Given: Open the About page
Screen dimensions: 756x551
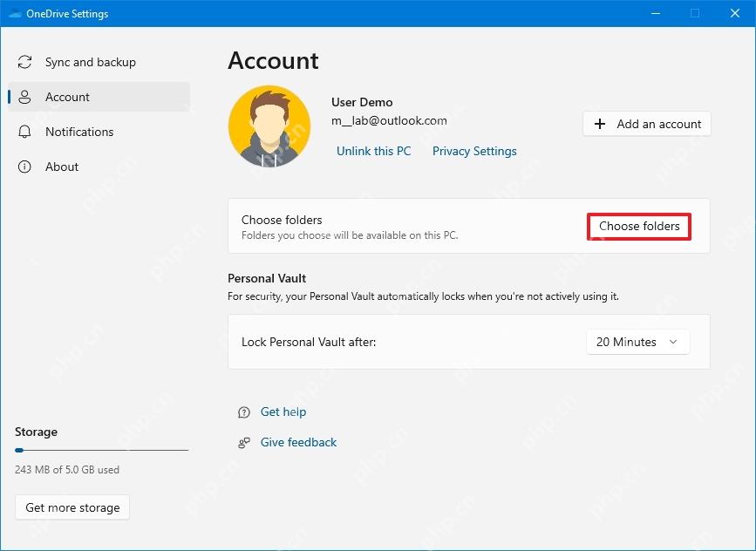Looking at the screenshot, I should tap(99, 167).
